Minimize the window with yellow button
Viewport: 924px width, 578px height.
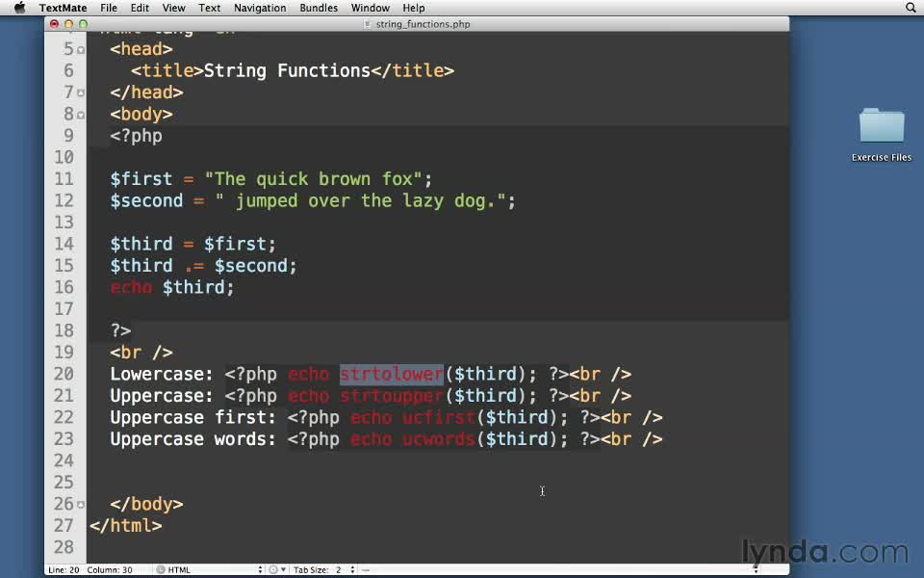click(x=68, y=24)
